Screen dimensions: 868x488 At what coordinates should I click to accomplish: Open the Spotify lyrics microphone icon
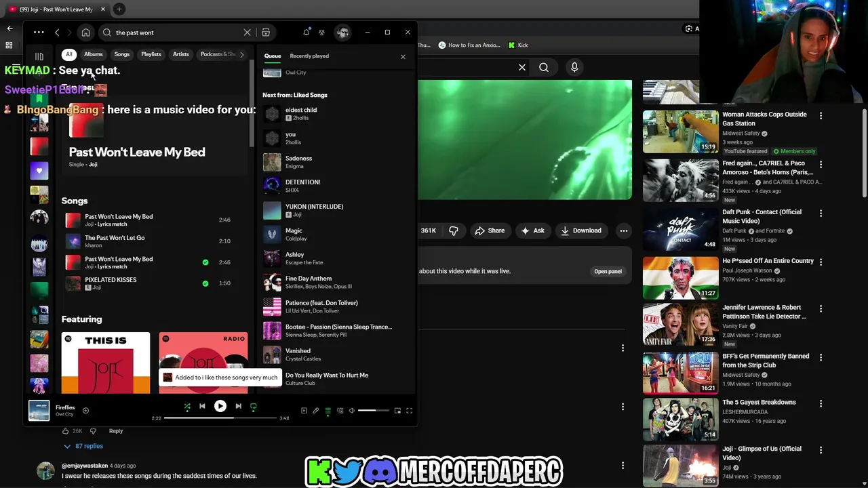(x=315, y=411)
